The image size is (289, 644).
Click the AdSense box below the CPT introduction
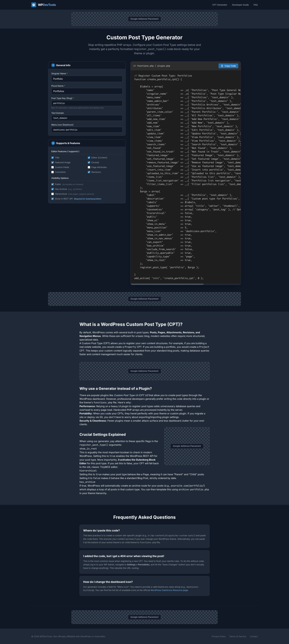coord(144,371)
